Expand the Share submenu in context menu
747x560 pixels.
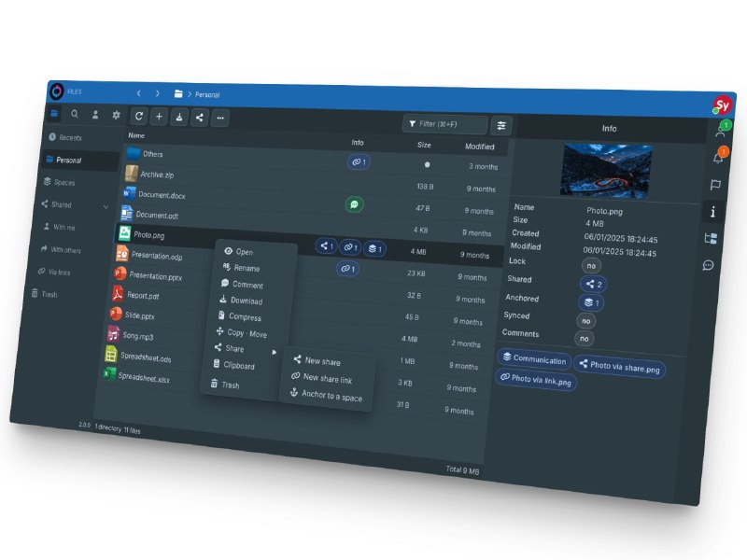pyautogui.click(x=245, y=349)
